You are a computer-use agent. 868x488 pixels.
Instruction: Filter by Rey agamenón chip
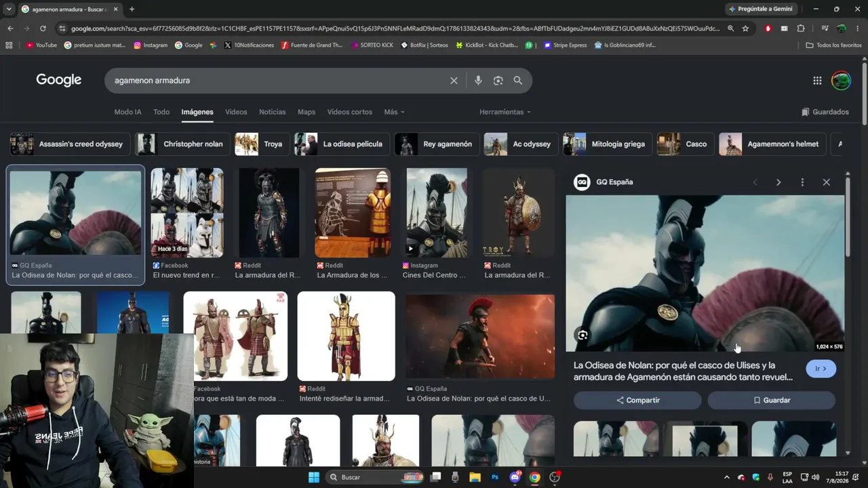click(436, 144)
